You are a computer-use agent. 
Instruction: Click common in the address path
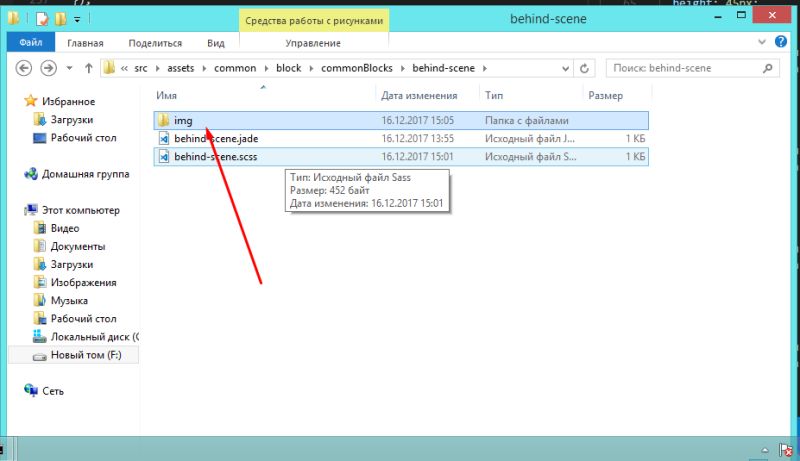tap(235, 68)
